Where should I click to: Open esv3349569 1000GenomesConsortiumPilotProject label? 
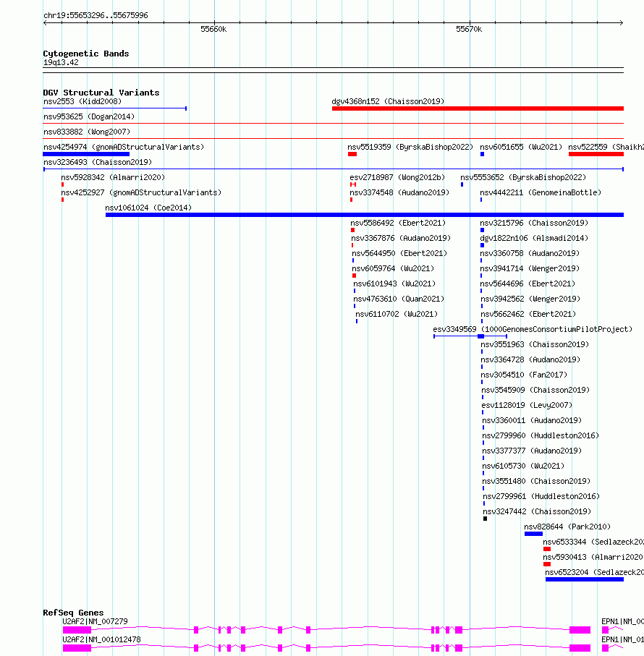pos(533,329)
